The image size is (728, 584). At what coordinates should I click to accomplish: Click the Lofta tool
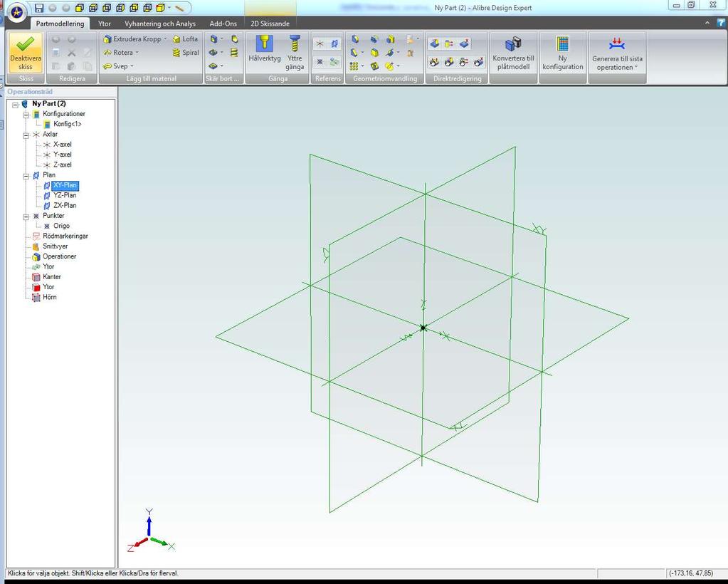(185, 39)
